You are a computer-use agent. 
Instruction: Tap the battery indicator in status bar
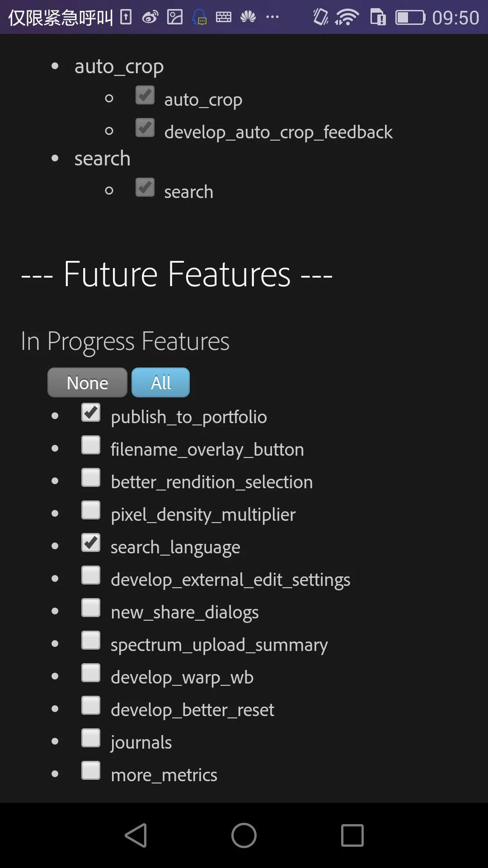410,18
